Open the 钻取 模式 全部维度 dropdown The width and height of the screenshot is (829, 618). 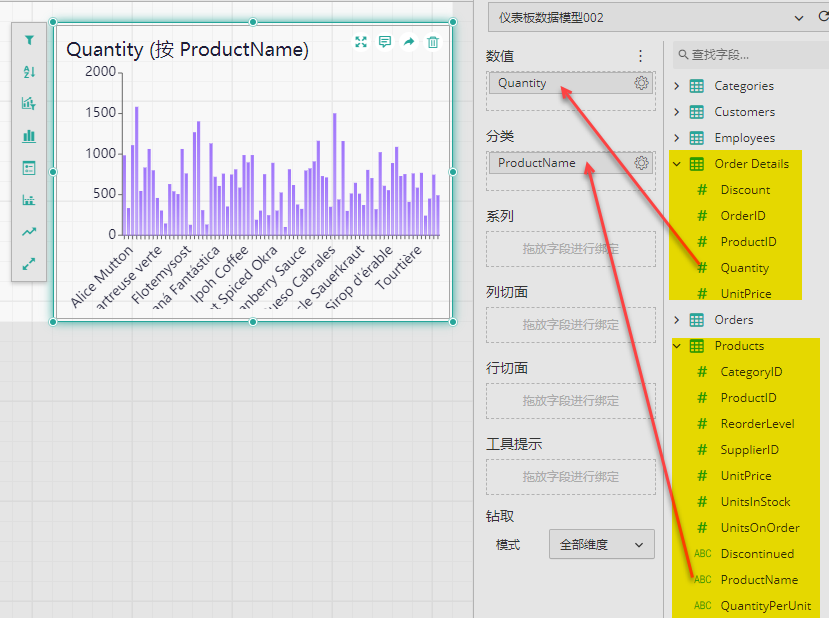602,544
